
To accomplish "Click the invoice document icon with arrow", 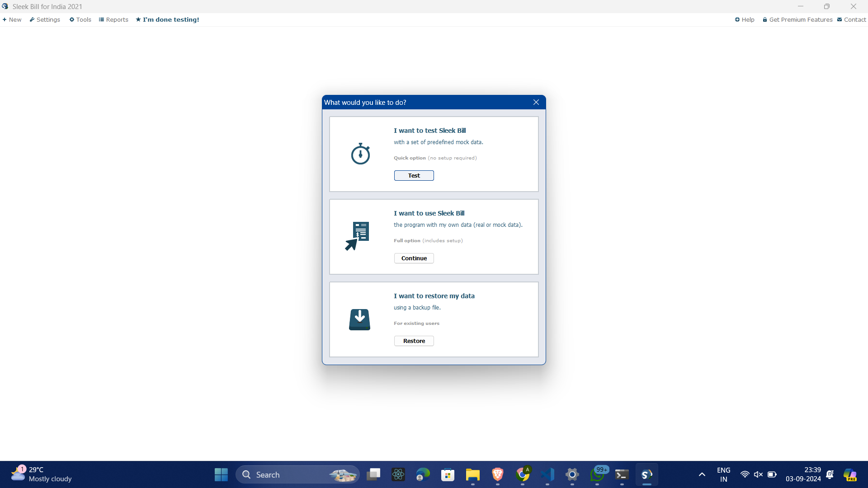I will tap(358, 235).
